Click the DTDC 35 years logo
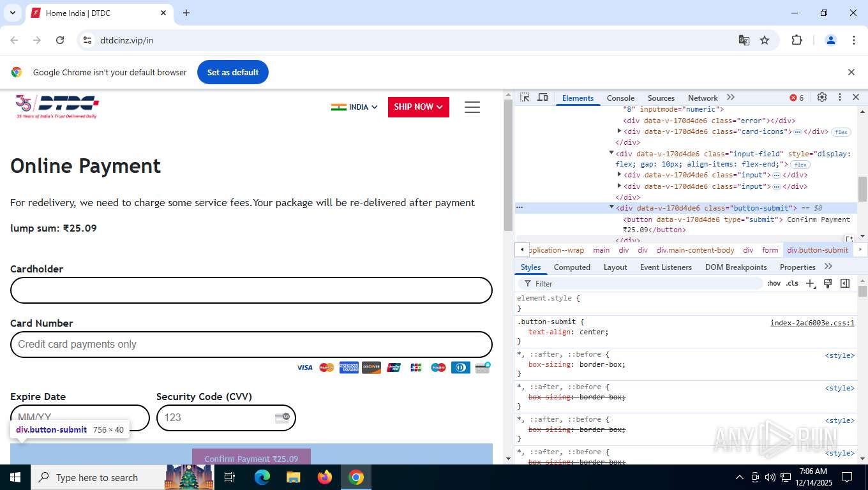This screenshot has width=868, height=490. [57, 107]
